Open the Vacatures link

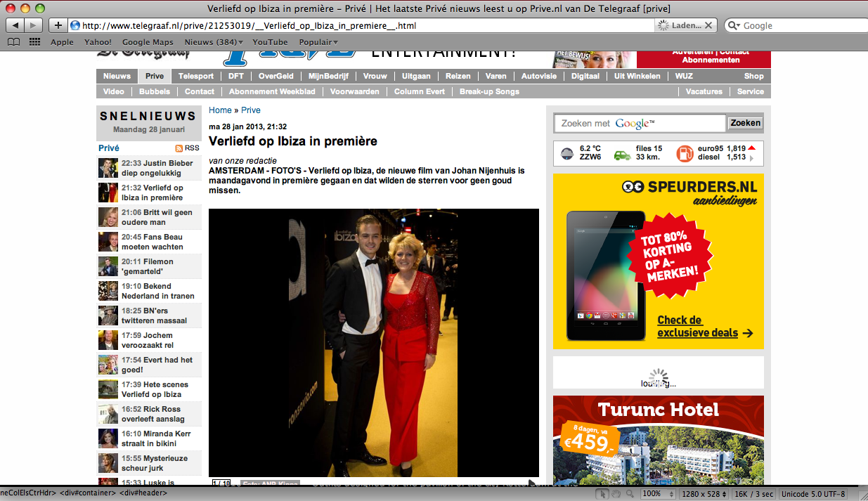point(704,91)
